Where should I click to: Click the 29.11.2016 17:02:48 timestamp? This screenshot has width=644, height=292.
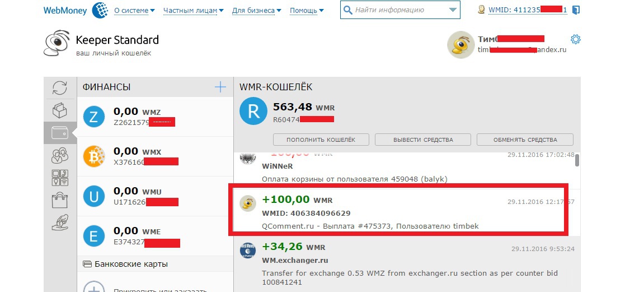[541, 155]
